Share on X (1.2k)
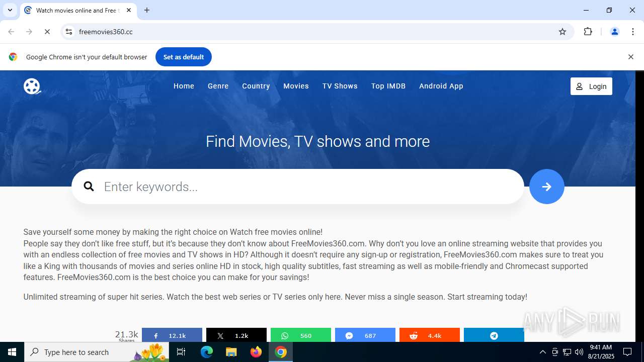644x362 pixels. [236, 335]
